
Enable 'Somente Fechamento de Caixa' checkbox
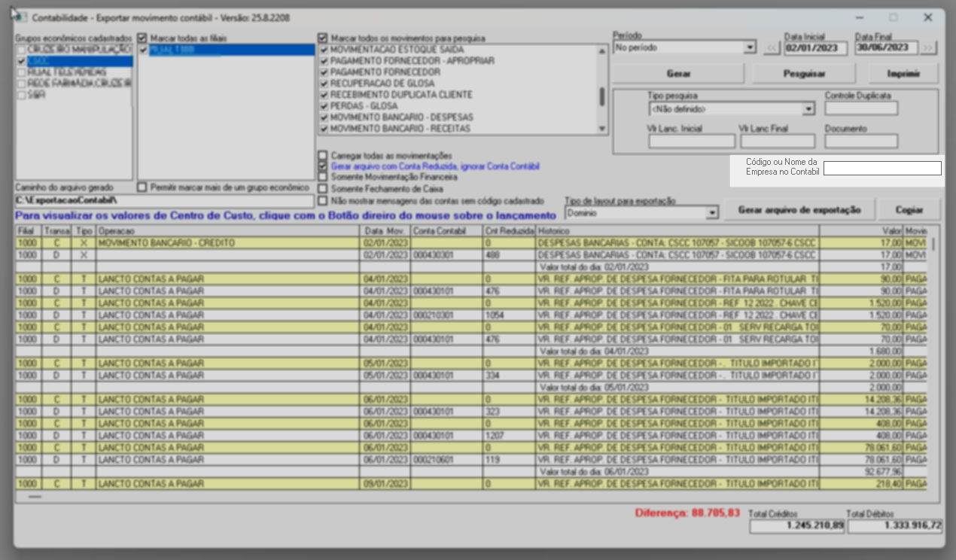click(x=323, y=188)
